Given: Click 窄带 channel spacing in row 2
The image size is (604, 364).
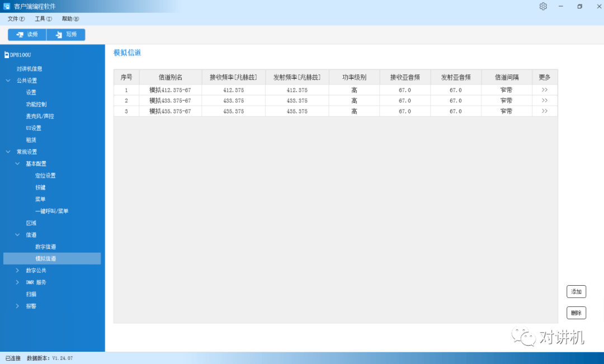Looking at the screenshot, I should (507, 101).
